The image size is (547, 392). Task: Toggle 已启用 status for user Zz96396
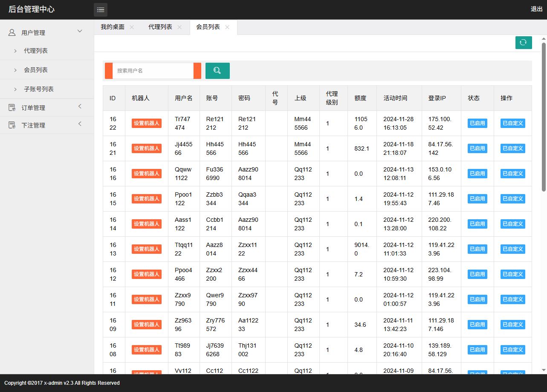coord(477,324)
